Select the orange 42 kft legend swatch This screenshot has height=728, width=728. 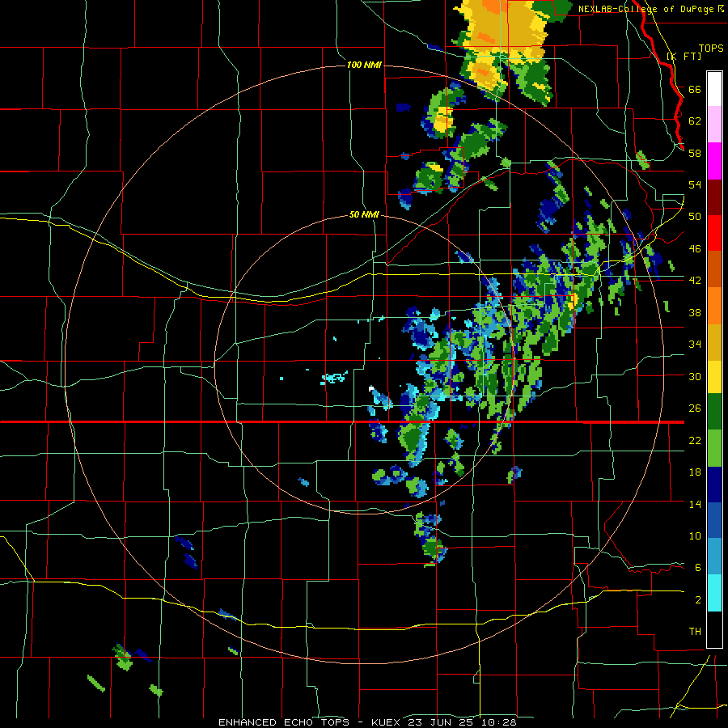(x=714, y=306)
